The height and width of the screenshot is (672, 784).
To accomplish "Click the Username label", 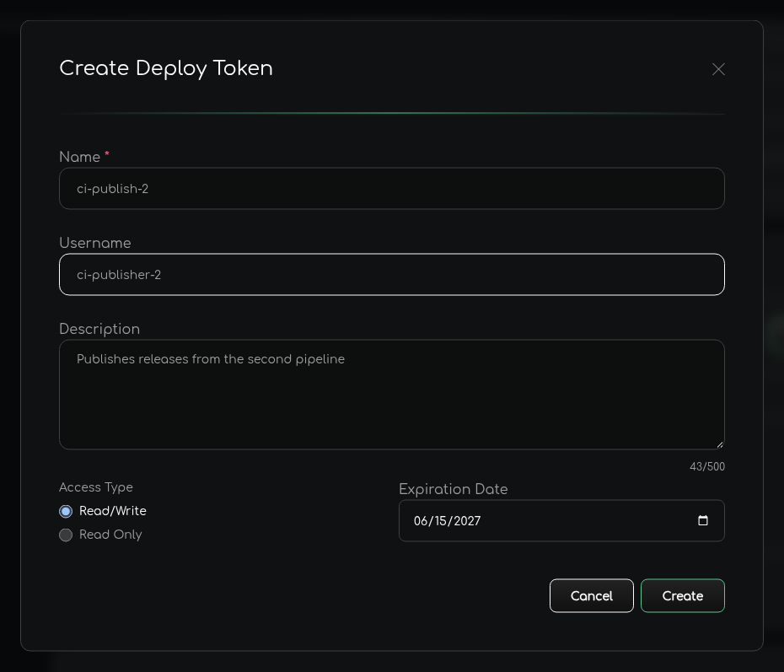I will (95, 243).
